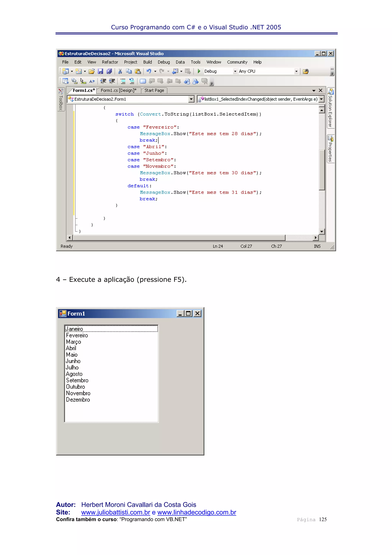The width and height of the screenshot is (392, 555).
Task: Open the active files list dropdown arrow
Action: (x=314, y=91)
